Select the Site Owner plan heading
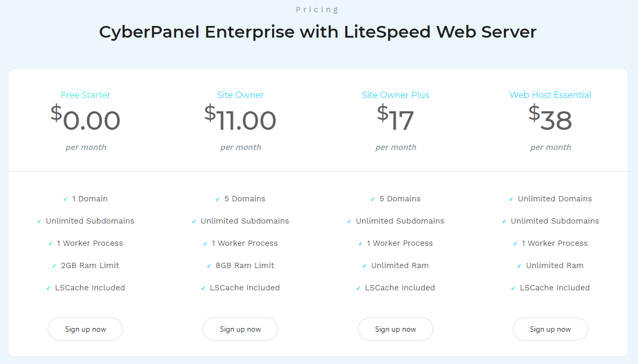The height and width of the screenshot is (364, 638). pos(240,95)
